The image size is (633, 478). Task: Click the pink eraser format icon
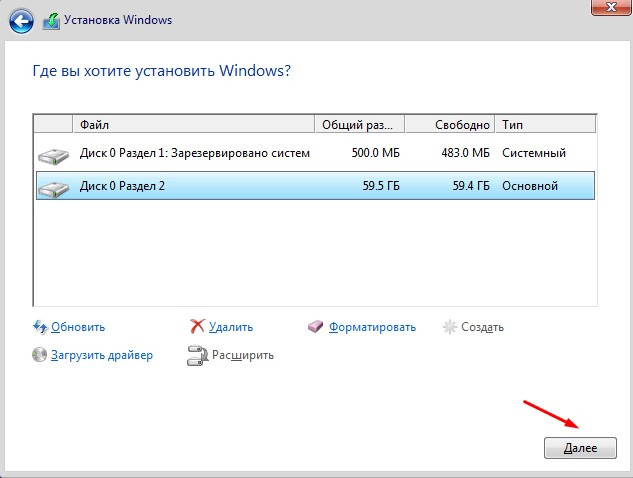(315, 327)
